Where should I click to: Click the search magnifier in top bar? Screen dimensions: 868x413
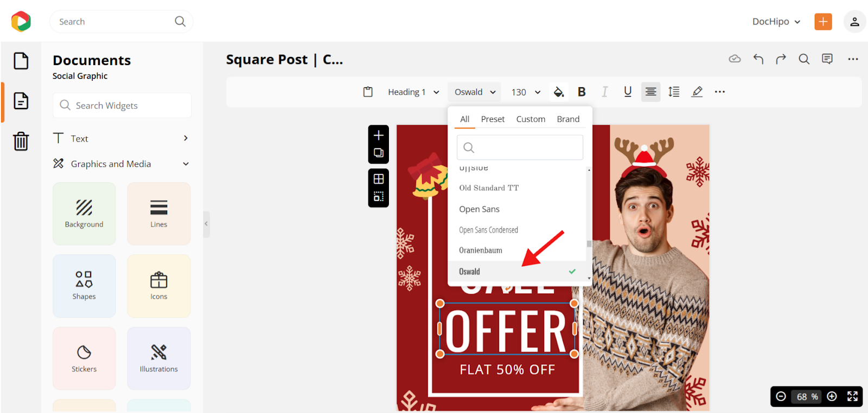[180, 21]
